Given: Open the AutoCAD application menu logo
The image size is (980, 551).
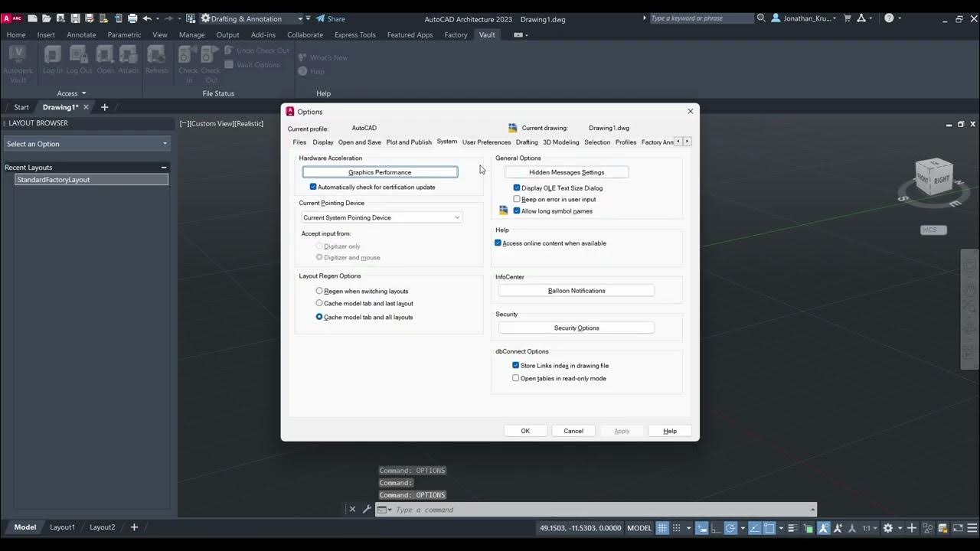Looking at the screenshot, I should (x=11, y=18).
